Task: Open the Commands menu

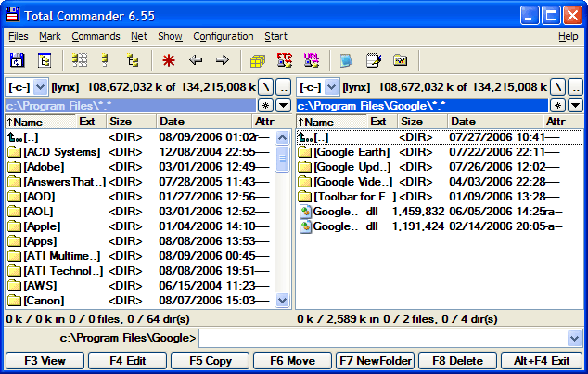Action: 96,36
